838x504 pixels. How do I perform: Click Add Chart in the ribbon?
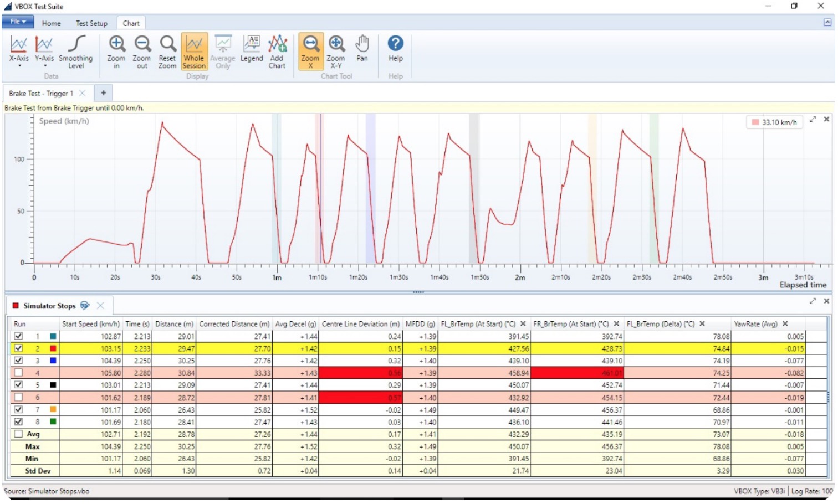coord(277,51)
